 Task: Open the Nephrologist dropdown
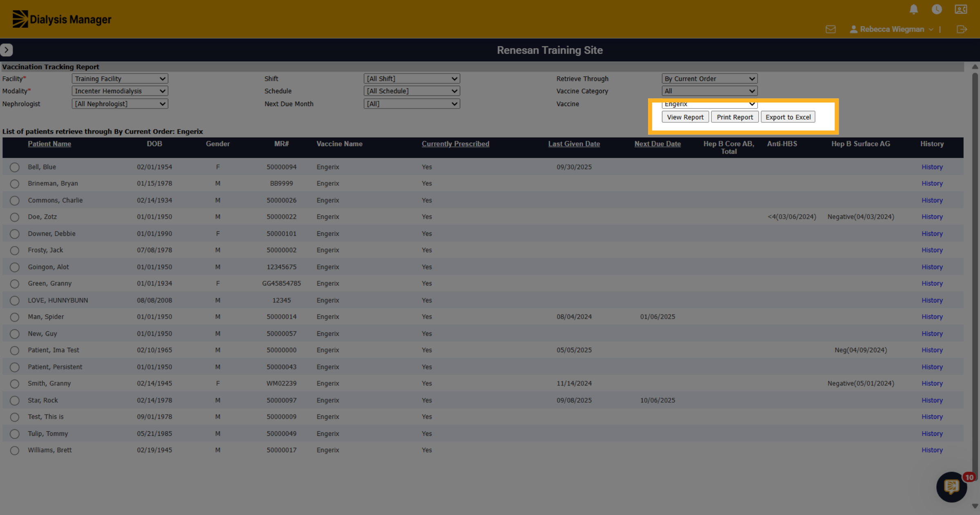(120, 104)
